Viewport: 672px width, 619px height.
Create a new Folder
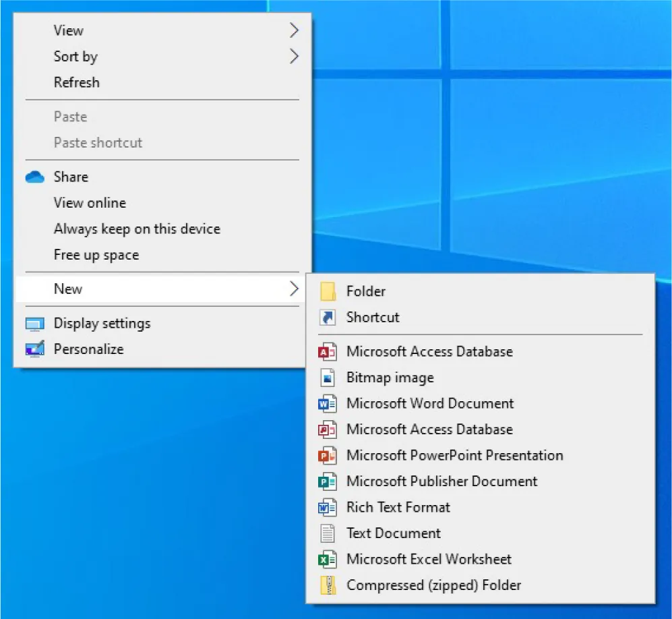point(366,291)
